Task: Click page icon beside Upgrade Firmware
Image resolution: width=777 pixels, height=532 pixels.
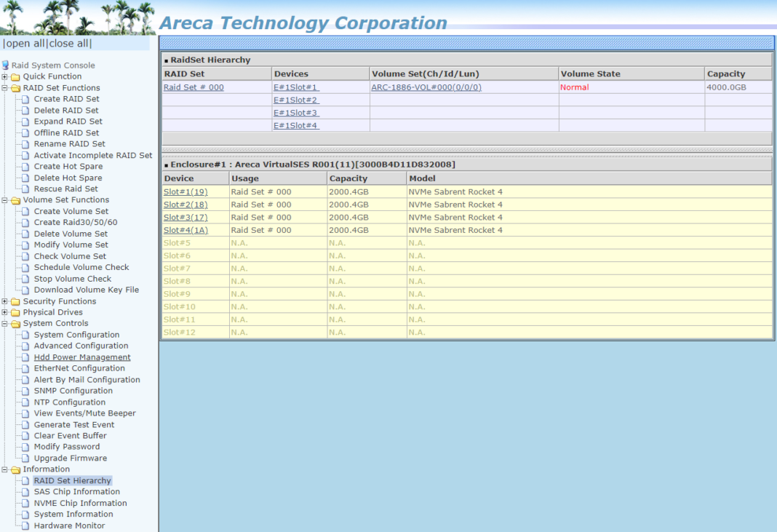Action: click(26, 458)
